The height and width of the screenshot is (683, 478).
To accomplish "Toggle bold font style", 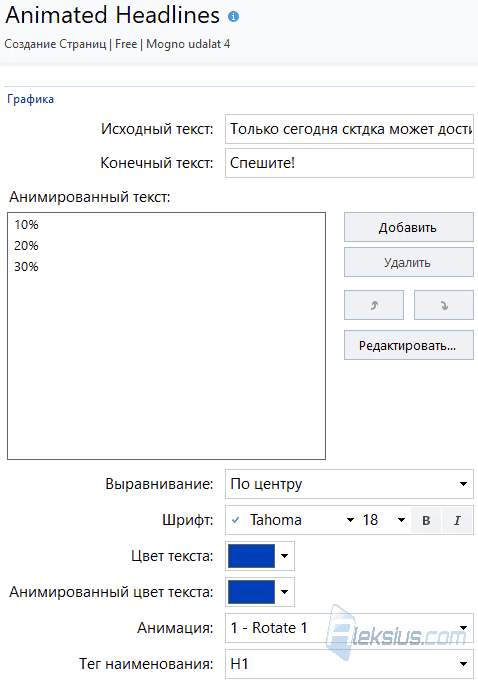I will pos(426,520).
